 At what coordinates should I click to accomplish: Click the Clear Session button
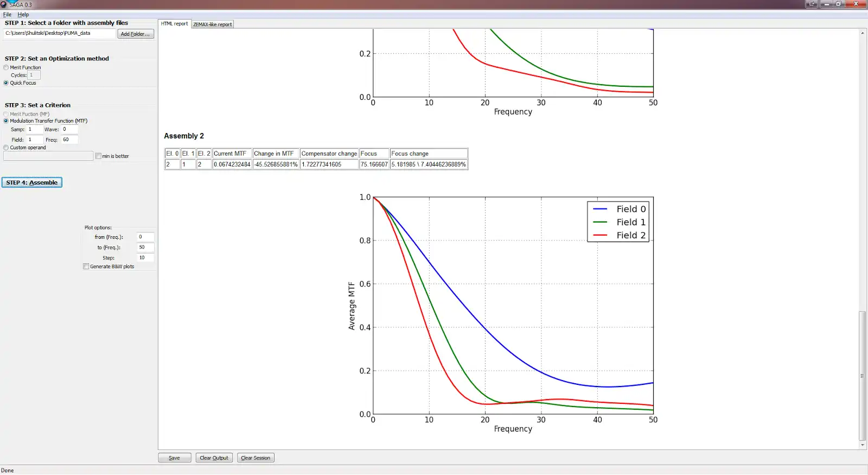pos(256,458)
